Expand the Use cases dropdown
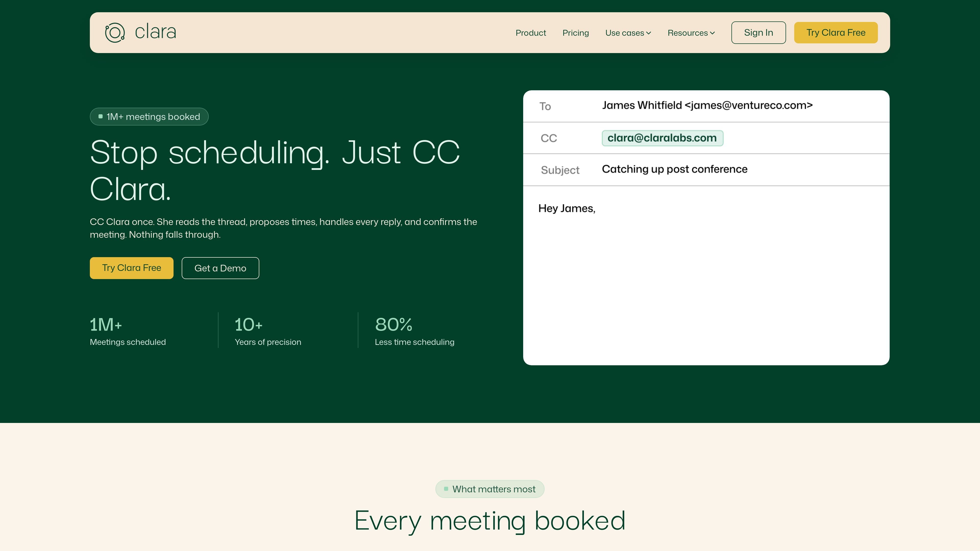980x551 pixels. [628, 33]
